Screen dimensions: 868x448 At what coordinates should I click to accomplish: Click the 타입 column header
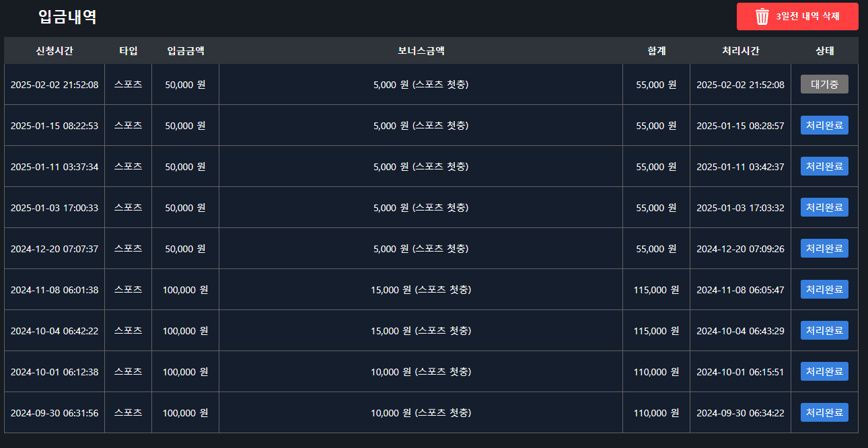coord(128,51)
